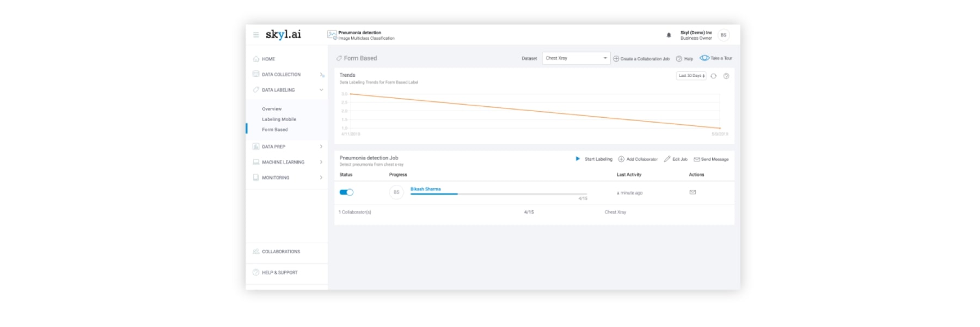Select Labeling Mobile in the sidebar
980x327 pixels.
click(279, 119)
